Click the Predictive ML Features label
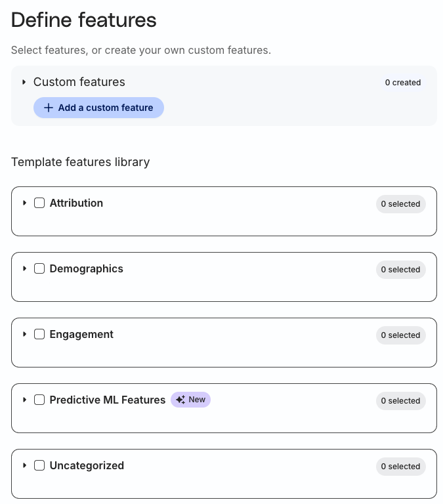Viewport: 443px width, 504px height. 108,400
